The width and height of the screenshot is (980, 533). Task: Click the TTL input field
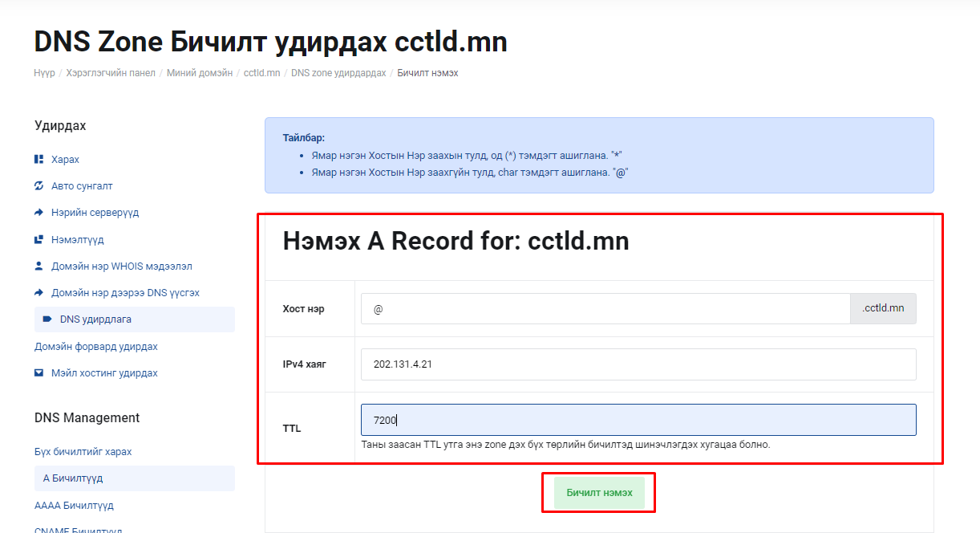(x=638, y=420)
